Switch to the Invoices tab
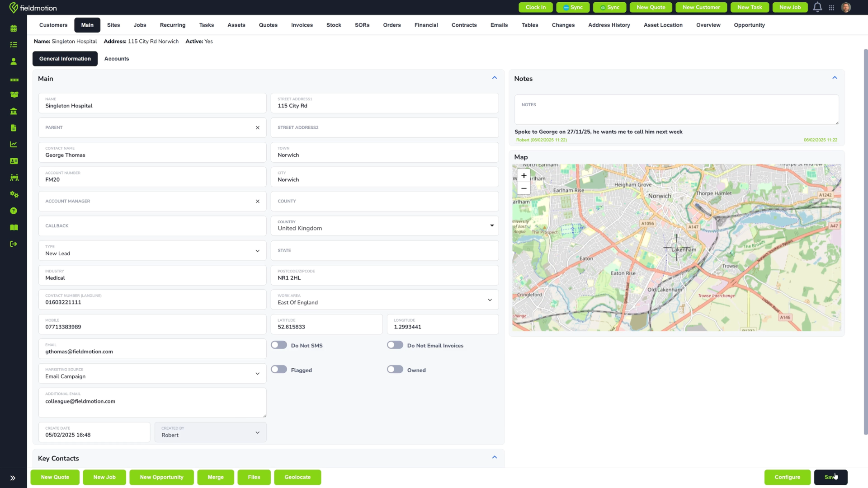The width and height of the screenshot is (868, 488). [302, 25]
